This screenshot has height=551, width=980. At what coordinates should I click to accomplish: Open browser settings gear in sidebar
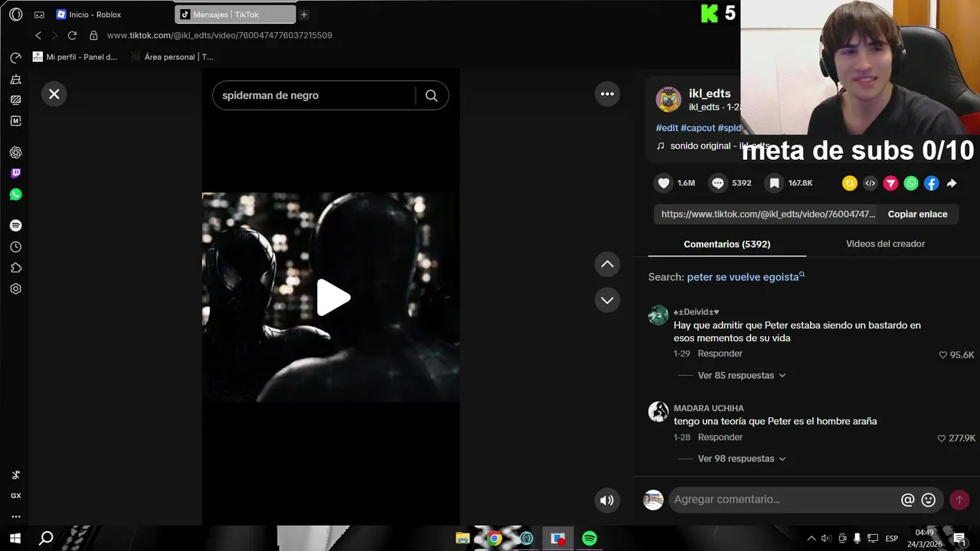point(15,289)
